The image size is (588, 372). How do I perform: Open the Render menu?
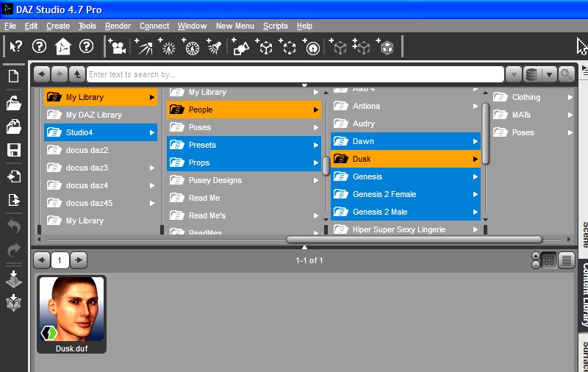click(x=118, y=26)
